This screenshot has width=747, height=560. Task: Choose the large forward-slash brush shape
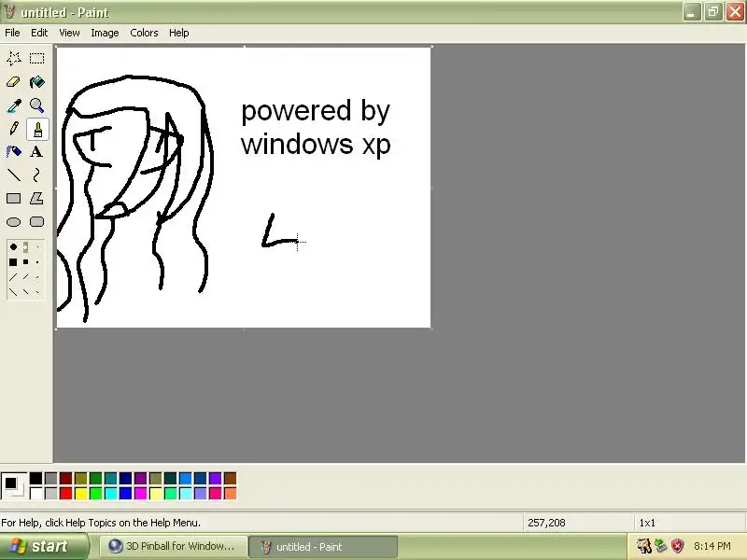coord(13,276)
